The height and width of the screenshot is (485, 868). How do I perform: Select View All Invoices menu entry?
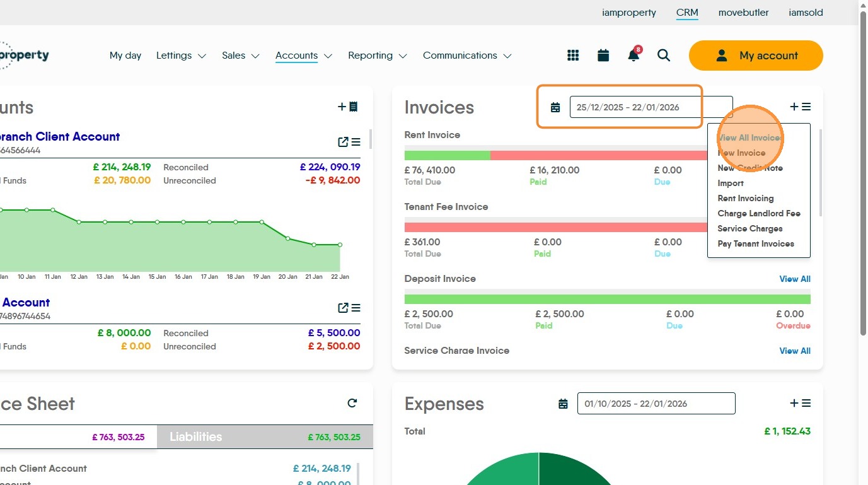point(749,137)
